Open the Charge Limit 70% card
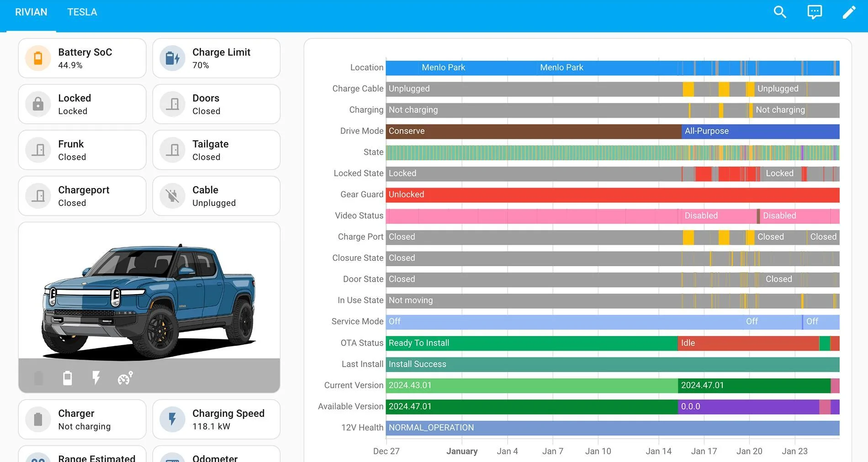868x462 pixels. tap(217, 58)
